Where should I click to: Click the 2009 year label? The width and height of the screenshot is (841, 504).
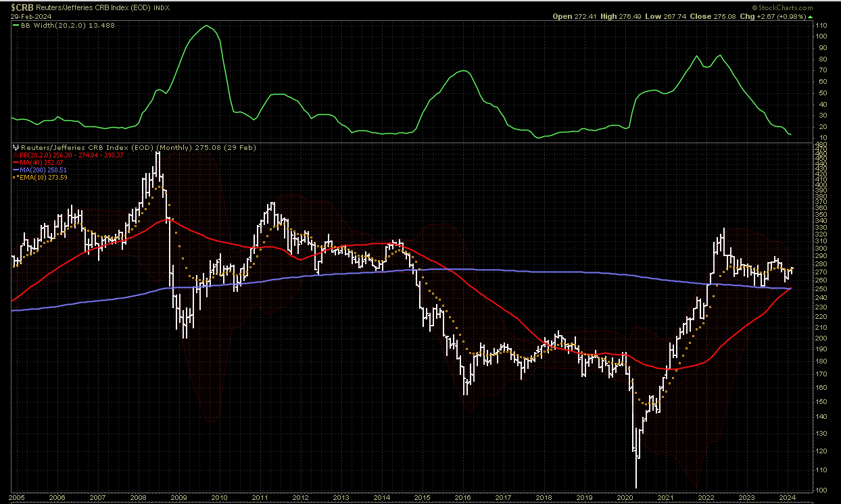178,498
